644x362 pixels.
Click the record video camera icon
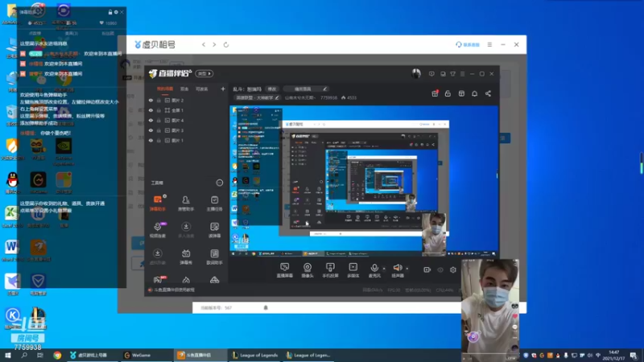point(427,269)
